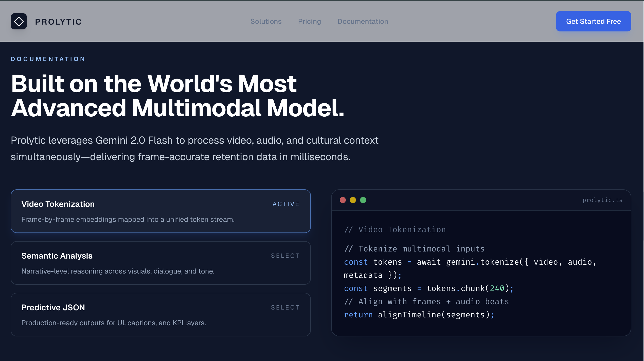This screenshot has height=361, width=644.
Task: Click the red window dot
Action: pos(343,200)
